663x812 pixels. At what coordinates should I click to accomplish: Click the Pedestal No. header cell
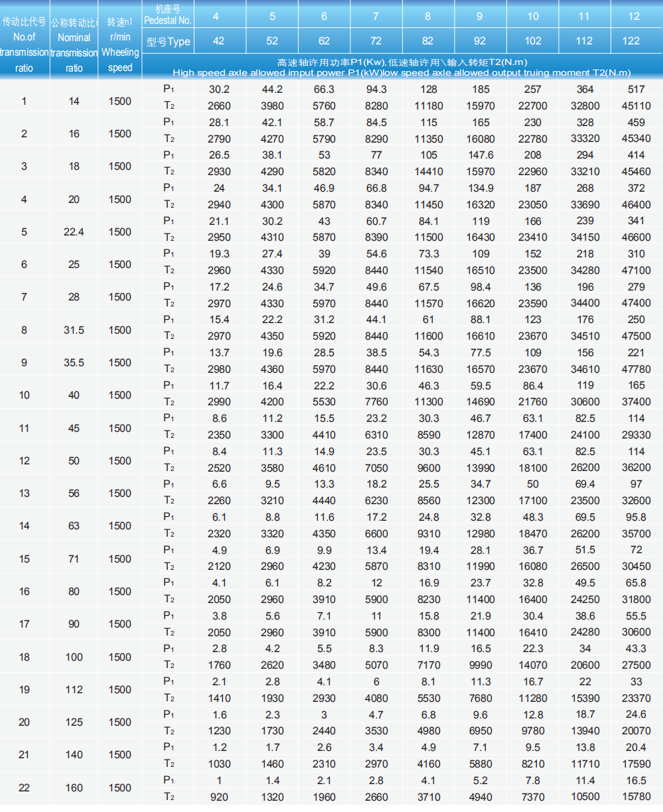[x=167, y=15]
